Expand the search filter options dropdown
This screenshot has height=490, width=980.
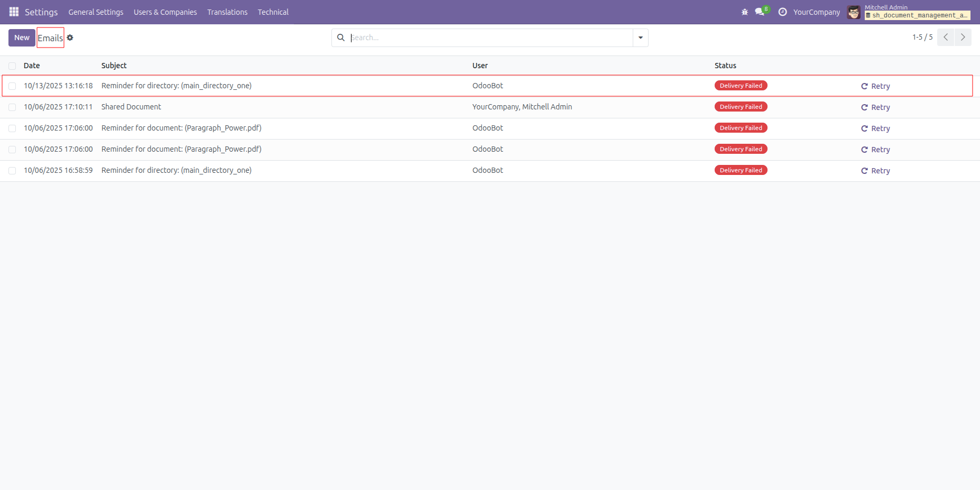(640, 38)
